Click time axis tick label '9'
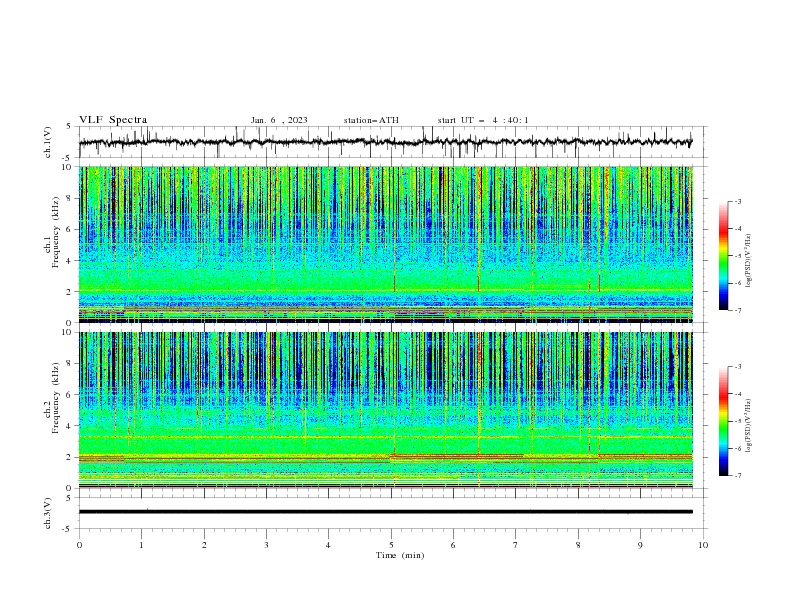This screenshot has height=612, width=792. pos(640,545)
